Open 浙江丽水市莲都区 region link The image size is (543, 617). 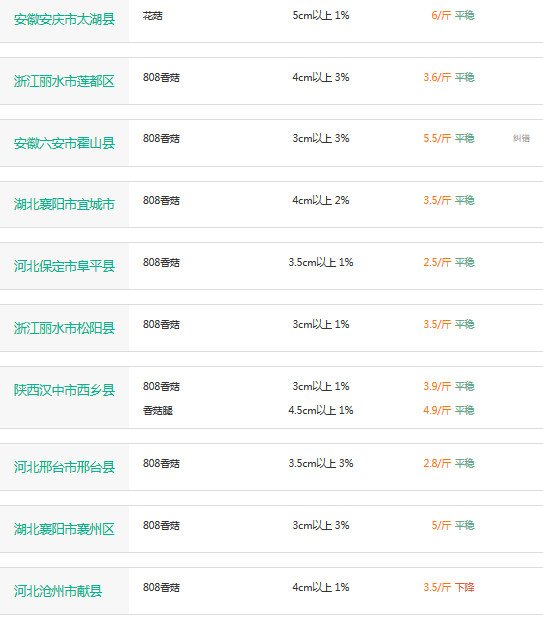[x=64, y=81]
